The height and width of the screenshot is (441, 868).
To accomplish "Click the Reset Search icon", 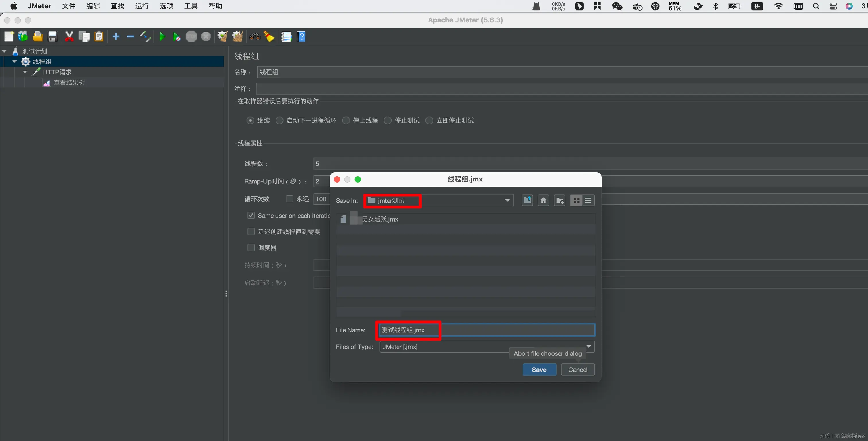I will point(269,36).
